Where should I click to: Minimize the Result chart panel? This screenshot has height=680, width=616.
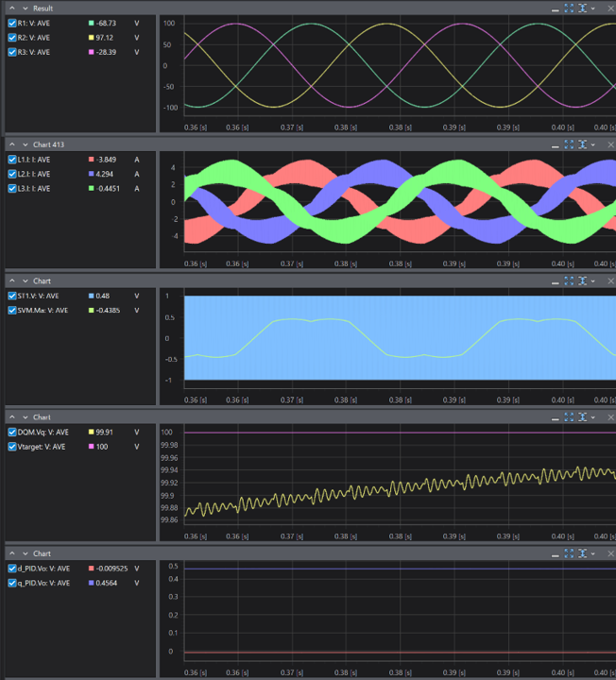556,8
